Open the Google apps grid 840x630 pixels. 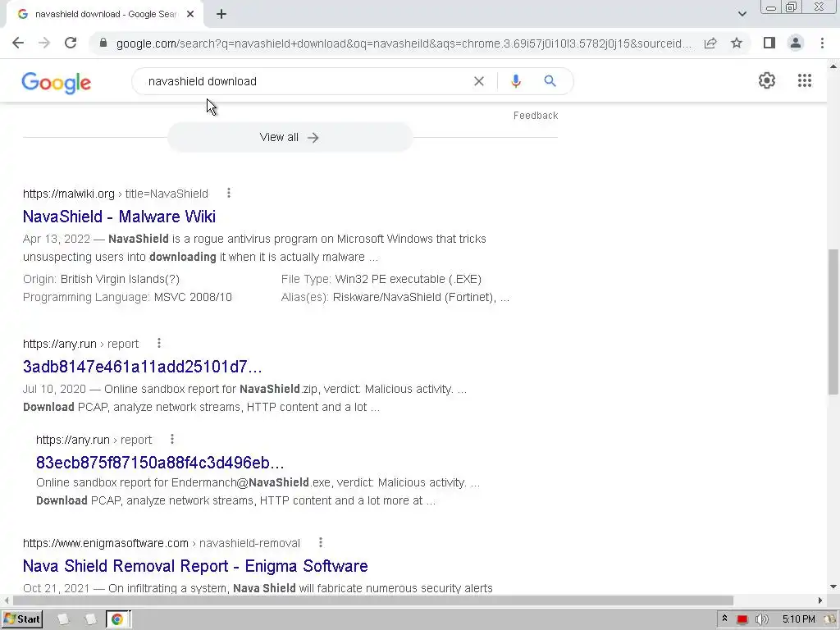click(x=805, y=80)
